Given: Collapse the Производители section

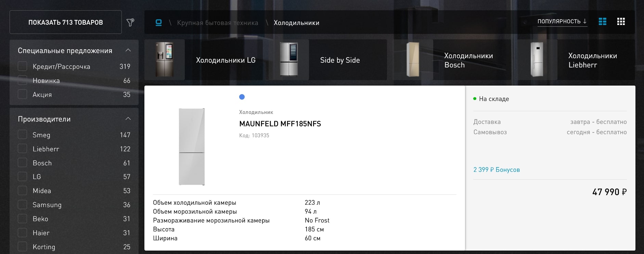Looking at the screenshot, I should coord(128,119).
